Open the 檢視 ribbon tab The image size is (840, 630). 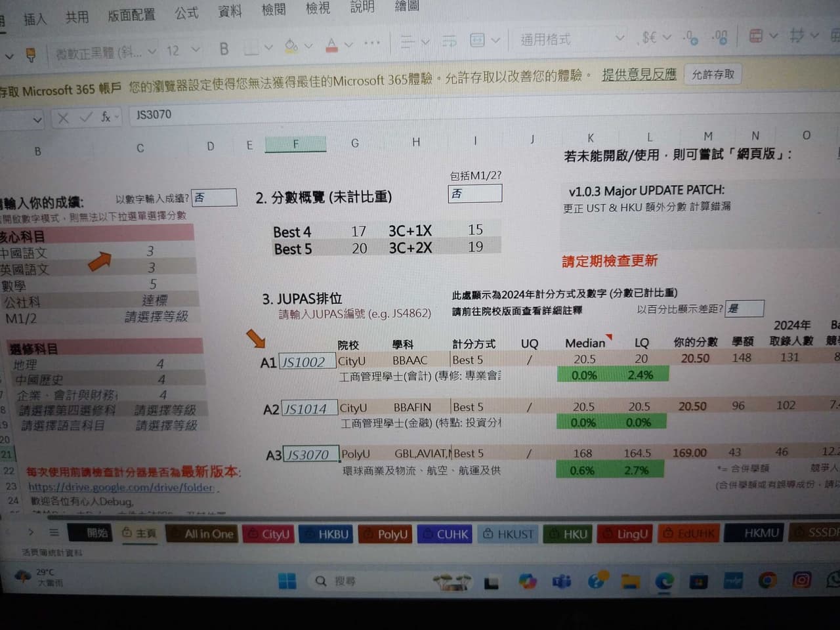pyautogui.click(x=318, y=9)
